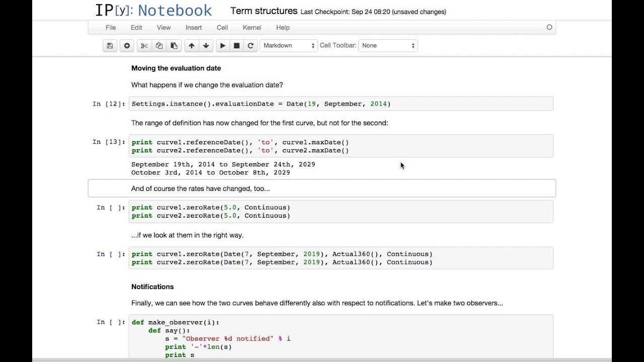Click the September 19th, 2014 output line
The image size is (644, 362).
(223, 164)
